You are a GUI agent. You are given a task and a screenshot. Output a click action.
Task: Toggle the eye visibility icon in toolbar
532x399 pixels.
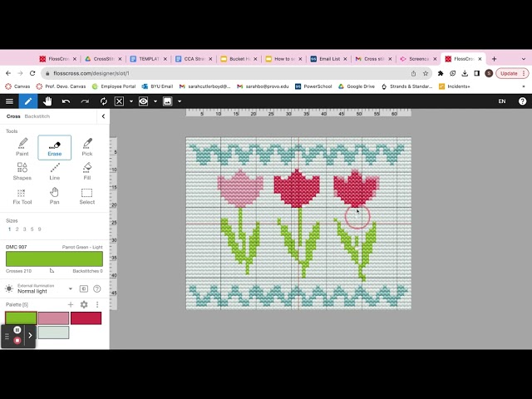pyautogui.click(x=143, y=101)
